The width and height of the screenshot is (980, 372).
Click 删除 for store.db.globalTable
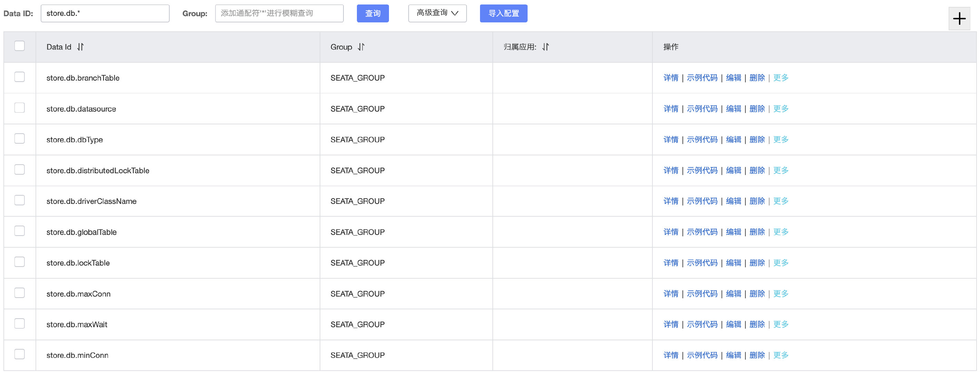tap(757, 232)
